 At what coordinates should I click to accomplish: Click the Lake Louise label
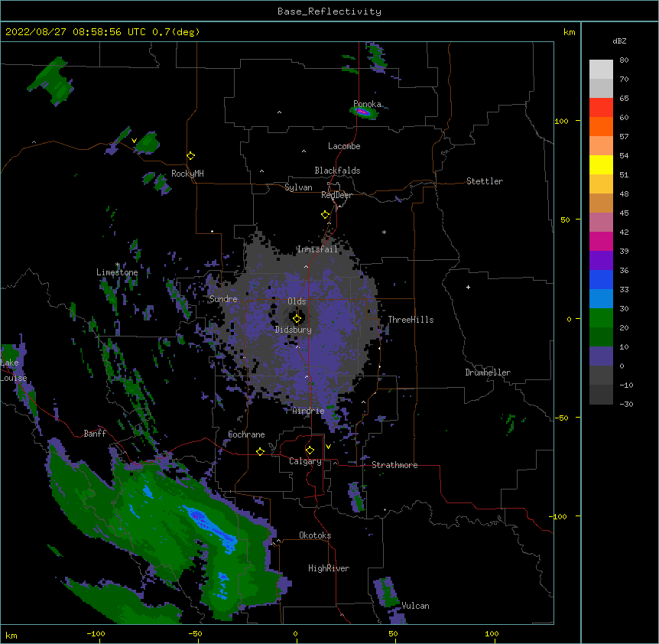coord(12,370)
